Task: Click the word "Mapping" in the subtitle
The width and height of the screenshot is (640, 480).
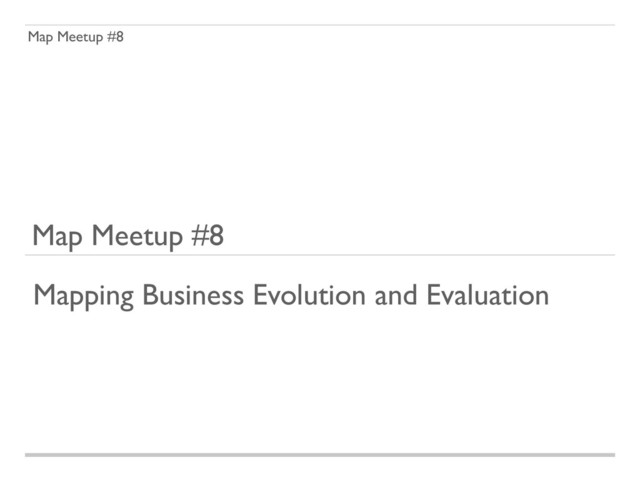Action: coord(83,297)
